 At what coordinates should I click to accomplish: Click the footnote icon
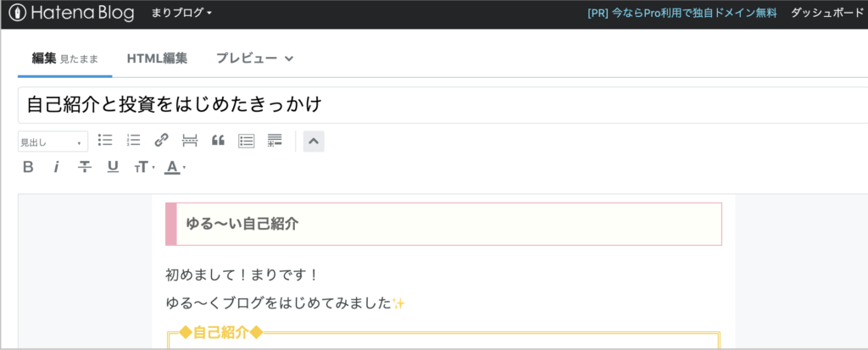click(x=275, y=141)
